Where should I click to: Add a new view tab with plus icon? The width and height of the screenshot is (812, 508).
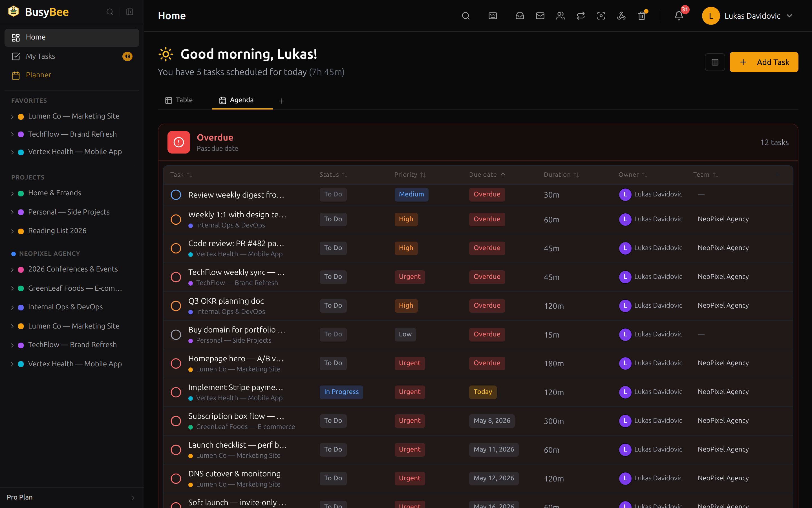(281, 101)
